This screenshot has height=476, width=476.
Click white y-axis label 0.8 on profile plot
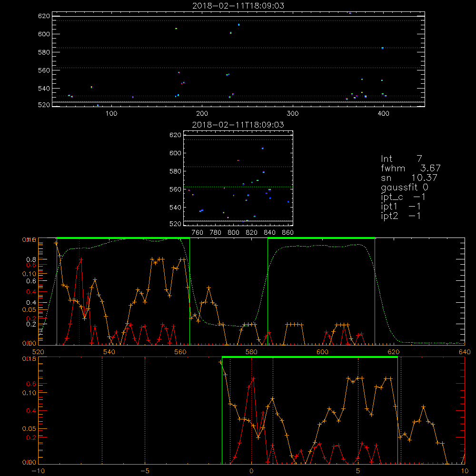pos(31,259)
